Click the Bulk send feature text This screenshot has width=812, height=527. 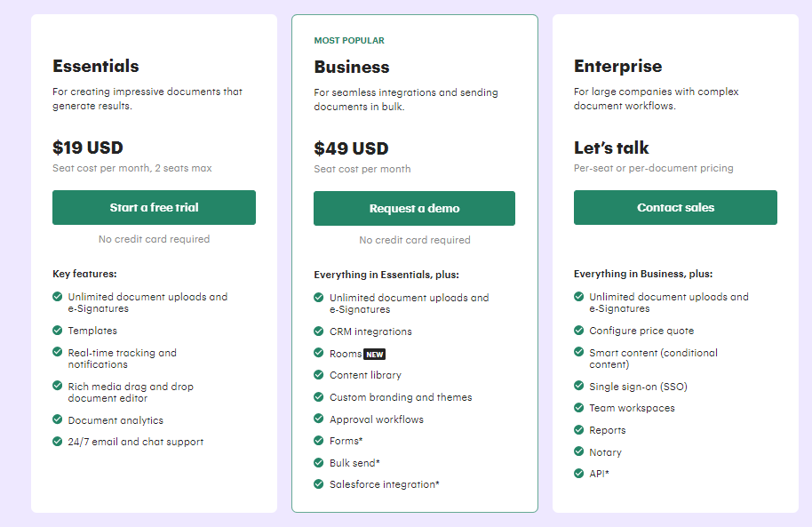[x=354, y=463]
